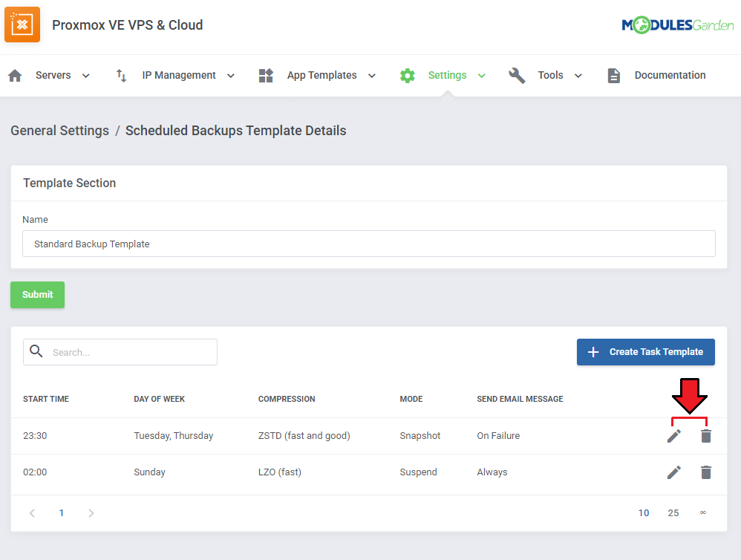Click the Tuesday, Thursday cell
This screenshot has height=560, width=741.
tap(174, 436)
